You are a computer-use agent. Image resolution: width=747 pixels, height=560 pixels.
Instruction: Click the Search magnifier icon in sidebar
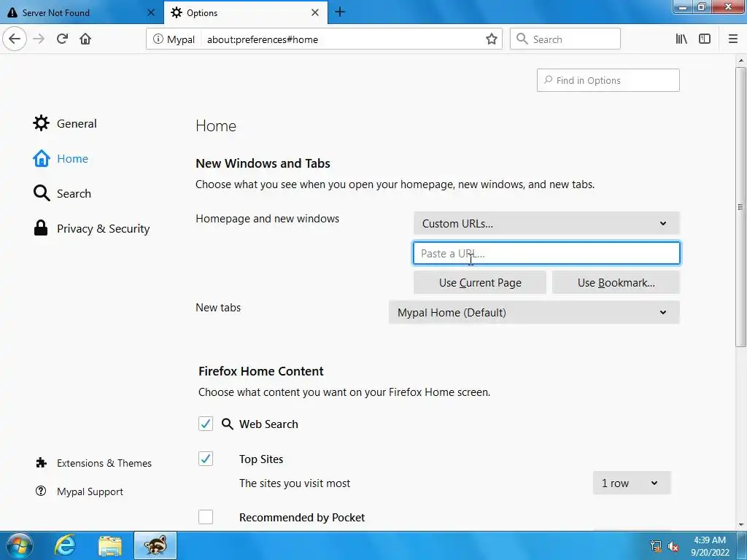42,193
